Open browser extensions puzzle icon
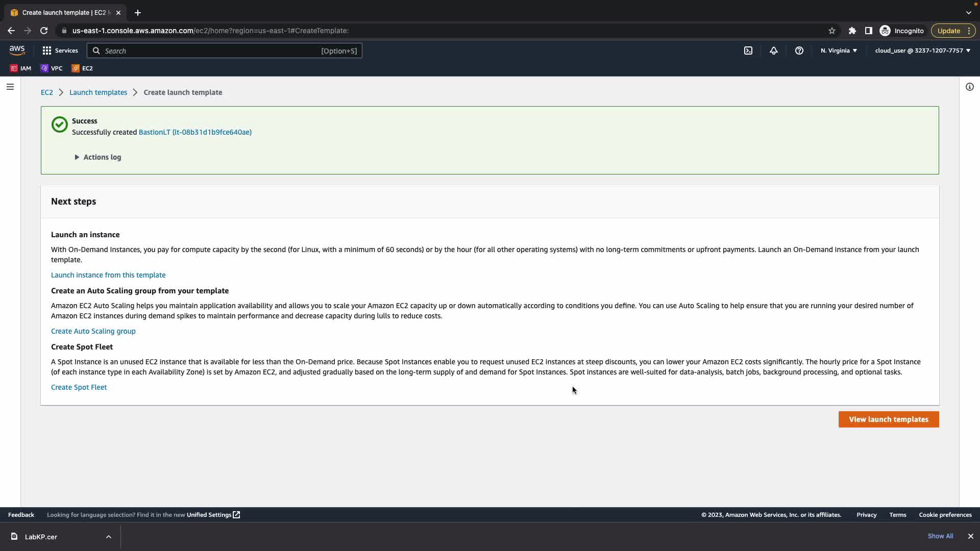Screen dimensions: 980x551 pos(852,31)
